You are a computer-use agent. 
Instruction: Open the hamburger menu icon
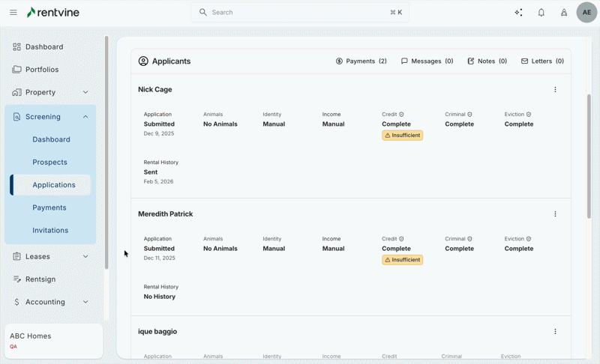(13, 13)
